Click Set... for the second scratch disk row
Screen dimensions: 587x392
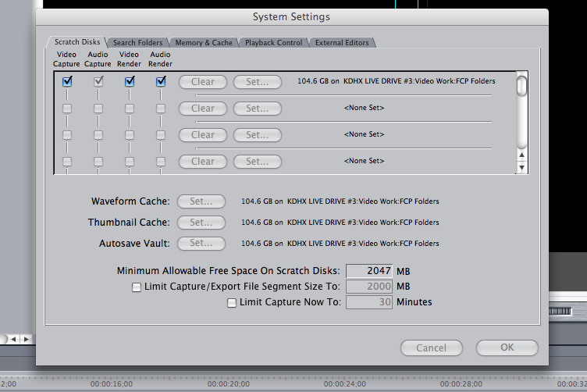(257, 108)
